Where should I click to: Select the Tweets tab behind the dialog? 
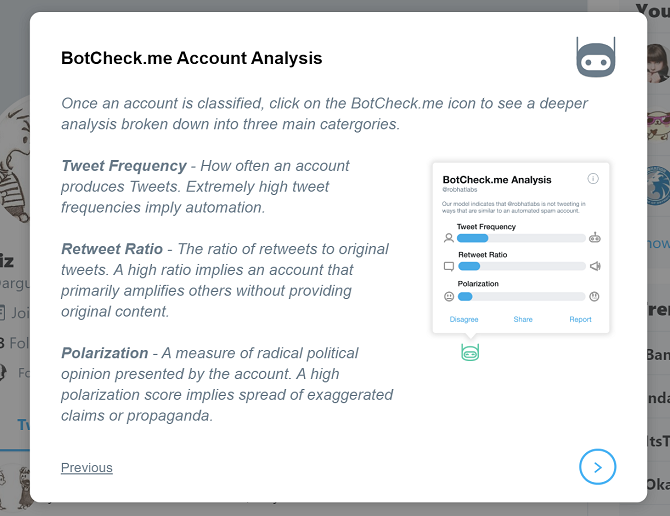(22, 424)
